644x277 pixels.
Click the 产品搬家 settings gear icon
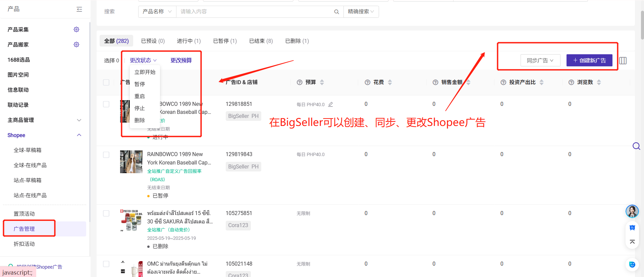(76, 45)
